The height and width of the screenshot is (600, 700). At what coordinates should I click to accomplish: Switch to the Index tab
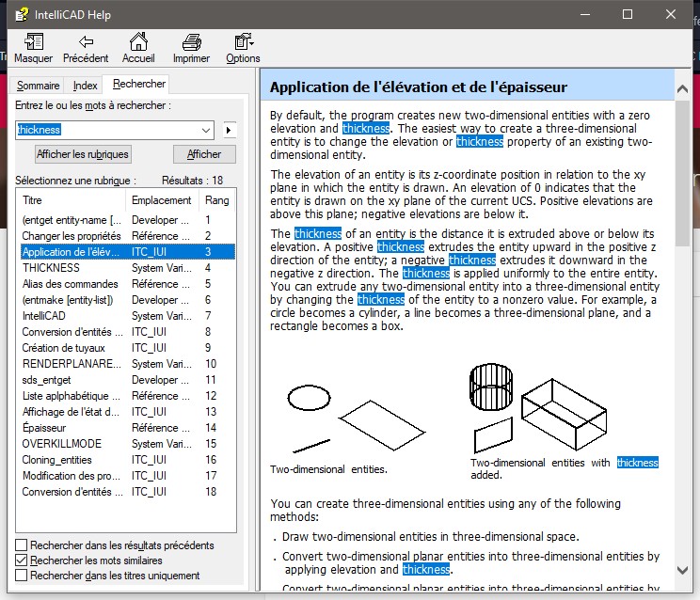[85, 86]
